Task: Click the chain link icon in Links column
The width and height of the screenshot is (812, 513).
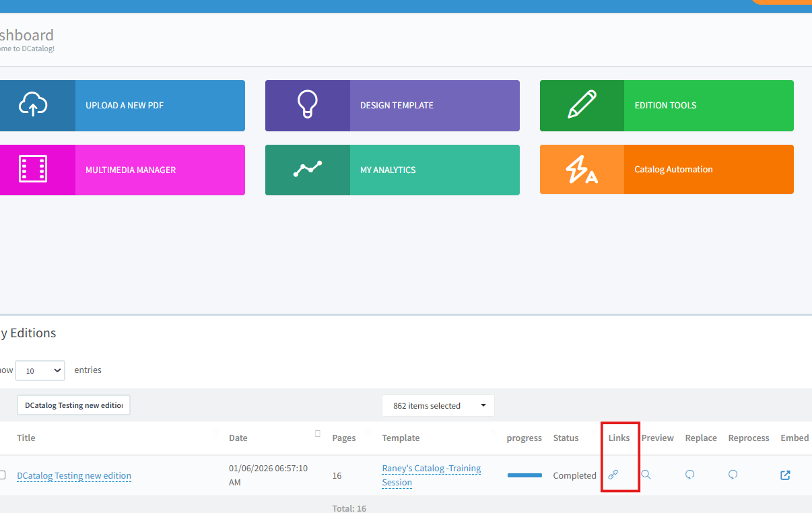Action: pos(613,475)
